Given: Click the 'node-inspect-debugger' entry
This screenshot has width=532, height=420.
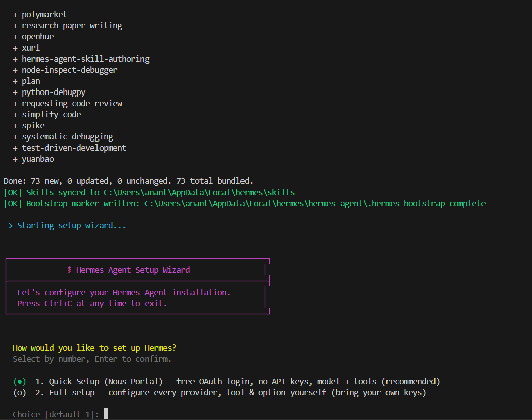Looking at the screenshot, I should (x=70, y=70).
